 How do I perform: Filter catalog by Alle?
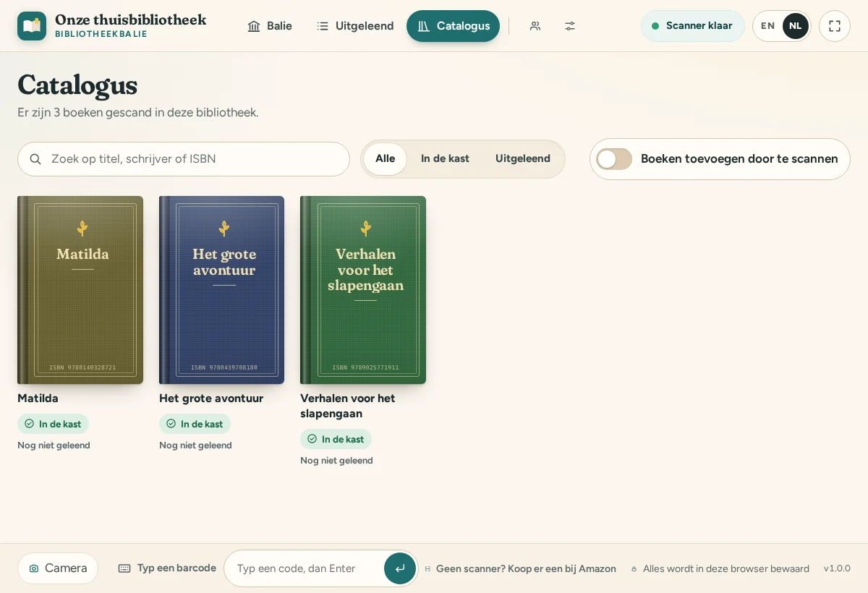pyautogui.click(x=386, y=159)
